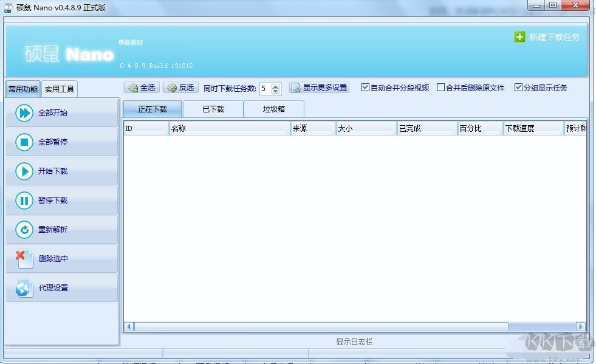Viewport: 596px width, 364px height.
Task: Click the download task count field
Action: coord(265,89)
